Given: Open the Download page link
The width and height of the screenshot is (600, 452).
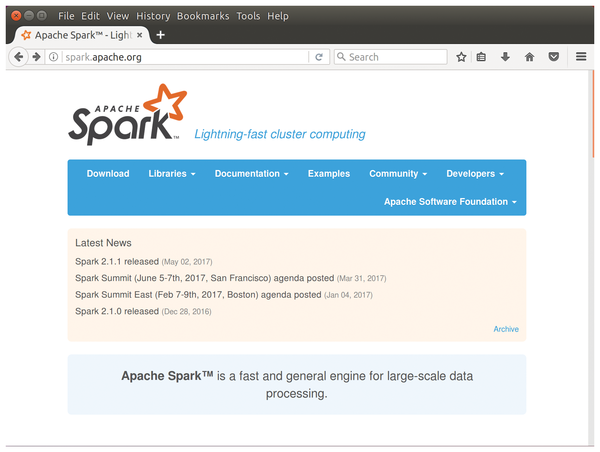Looking at the screenshot, I should (x=108, y=174).
